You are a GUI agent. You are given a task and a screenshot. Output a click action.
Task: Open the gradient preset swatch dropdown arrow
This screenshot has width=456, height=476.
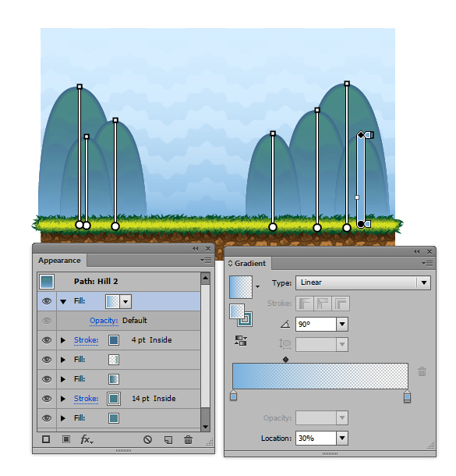click(258, 286)
